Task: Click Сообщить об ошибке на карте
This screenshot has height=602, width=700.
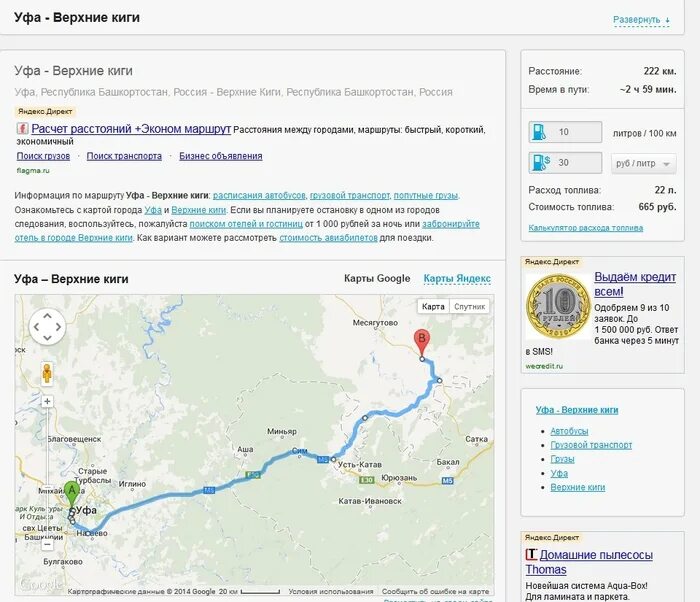Action: click(435, 591)
